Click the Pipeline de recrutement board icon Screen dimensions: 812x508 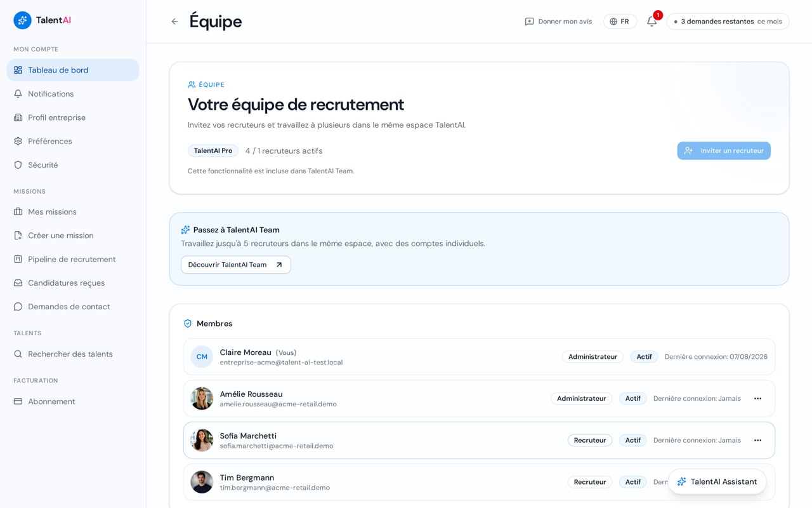click(18, 259)
